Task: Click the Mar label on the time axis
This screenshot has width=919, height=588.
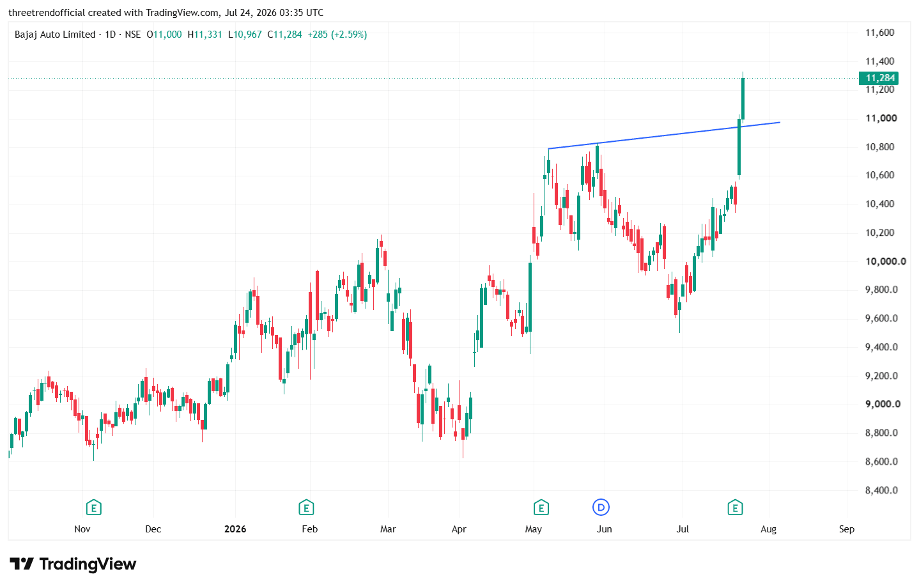Action: [x=388, y=529]
